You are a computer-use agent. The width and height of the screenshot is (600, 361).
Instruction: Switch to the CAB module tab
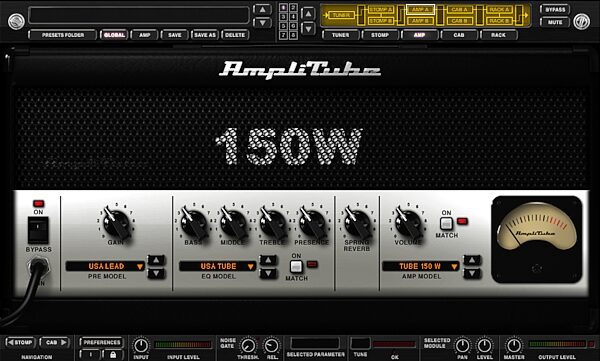point(459,35)
